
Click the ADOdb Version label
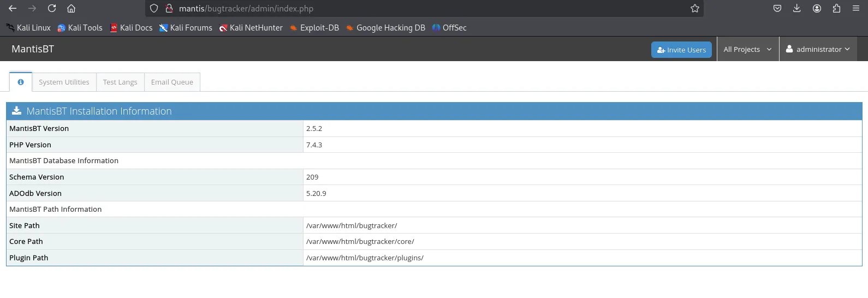[x=35, y=194]
